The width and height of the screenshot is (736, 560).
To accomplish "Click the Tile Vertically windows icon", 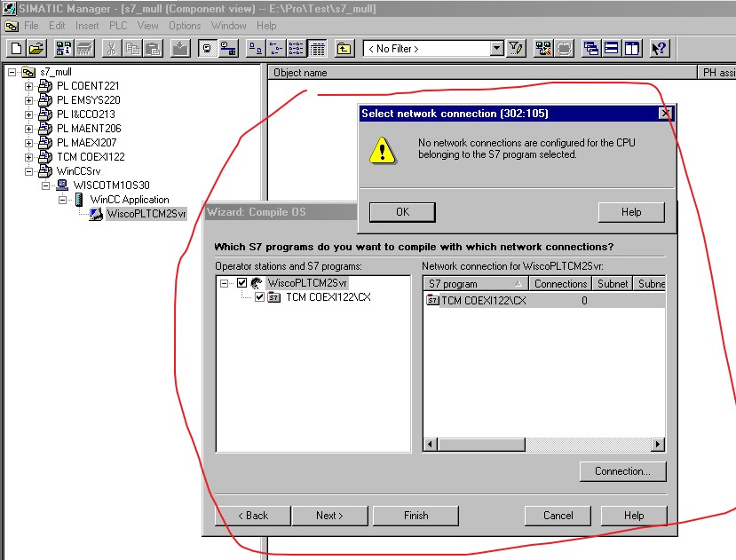I will (632, 48).
